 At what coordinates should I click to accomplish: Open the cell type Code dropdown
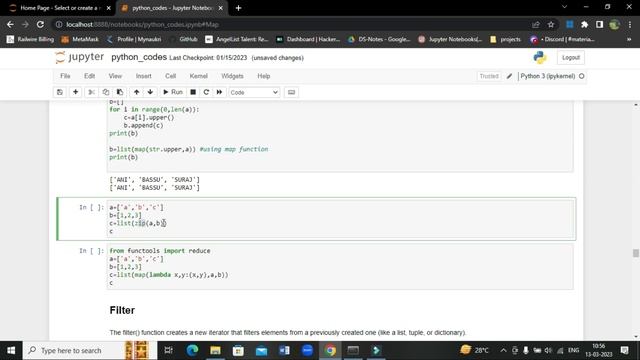[254, 93]
